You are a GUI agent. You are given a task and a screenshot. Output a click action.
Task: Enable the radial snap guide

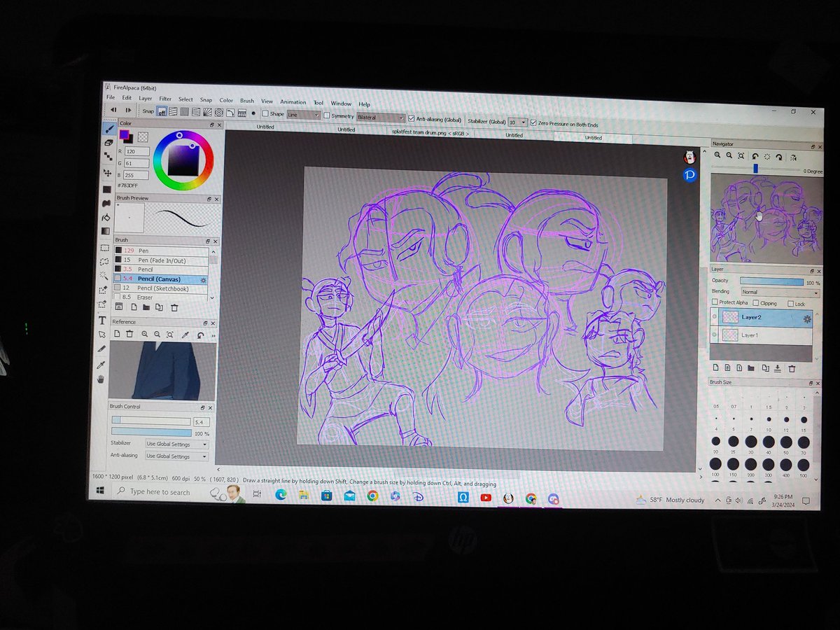coord(208,112)
